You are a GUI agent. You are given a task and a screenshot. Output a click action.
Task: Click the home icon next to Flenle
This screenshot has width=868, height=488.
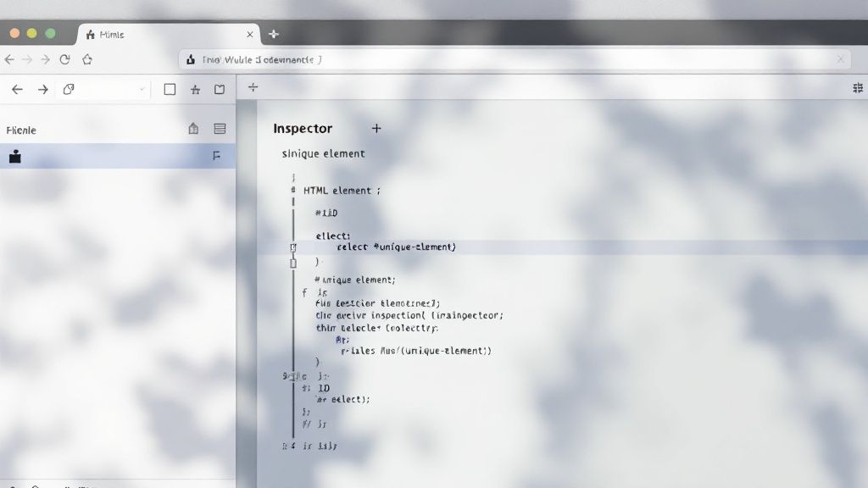click(x=193, y=129)
